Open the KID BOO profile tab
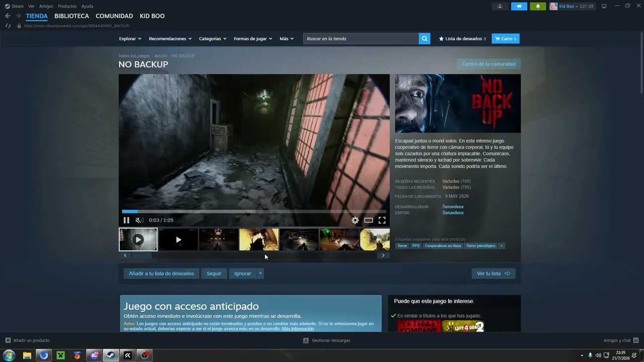 point(152,16)
